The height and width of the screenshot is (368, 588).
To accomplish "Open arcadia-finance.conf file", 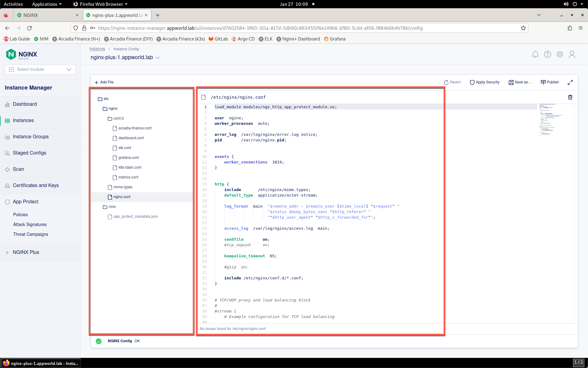I will tap(132, 128).
